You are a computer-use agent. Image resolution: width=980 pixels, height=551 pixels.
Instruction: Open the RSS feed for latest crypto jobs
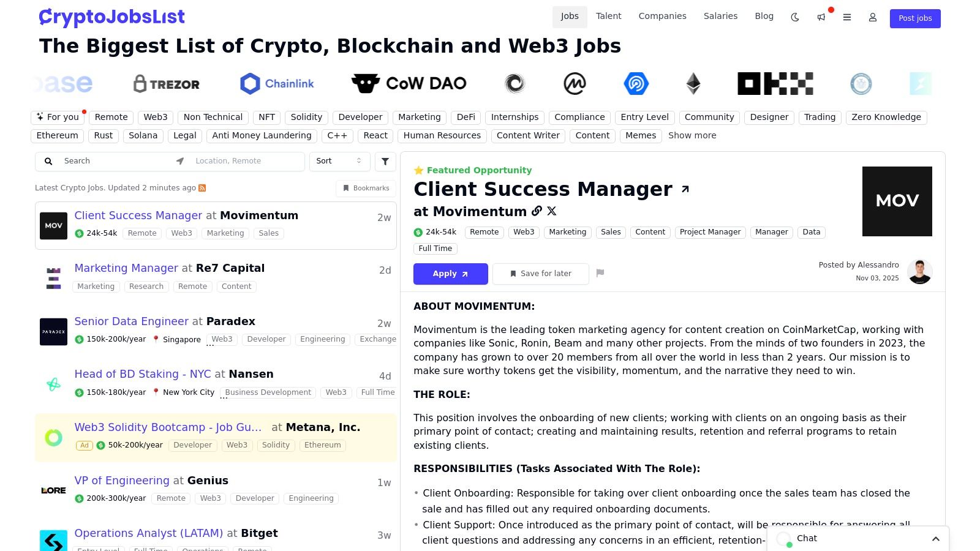tap(202, 188)
